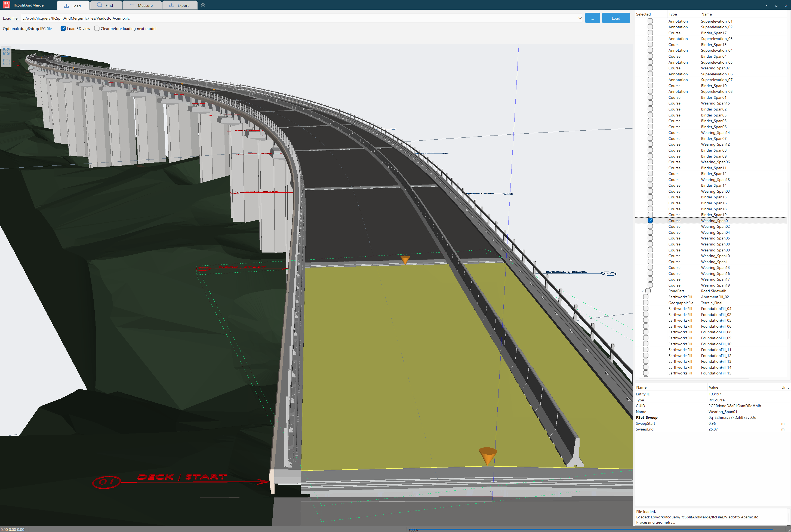Adjust the zoom slider at the bottom

click(597, 530)
